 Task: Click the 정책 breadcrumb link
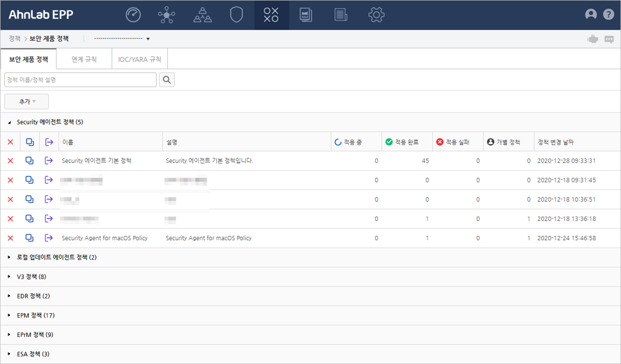[14, 38]
